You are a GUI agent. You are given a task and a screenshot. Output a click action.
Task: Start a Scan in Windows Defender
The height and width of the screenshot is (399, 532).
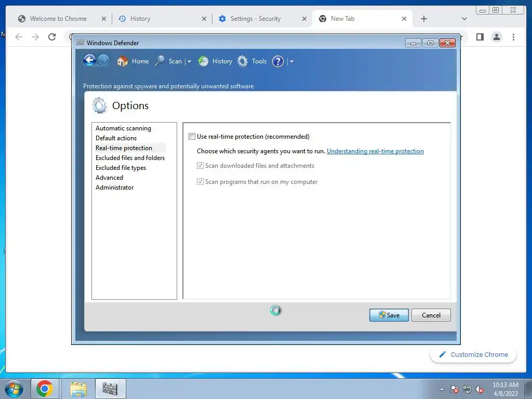click(x=169, y=61)
